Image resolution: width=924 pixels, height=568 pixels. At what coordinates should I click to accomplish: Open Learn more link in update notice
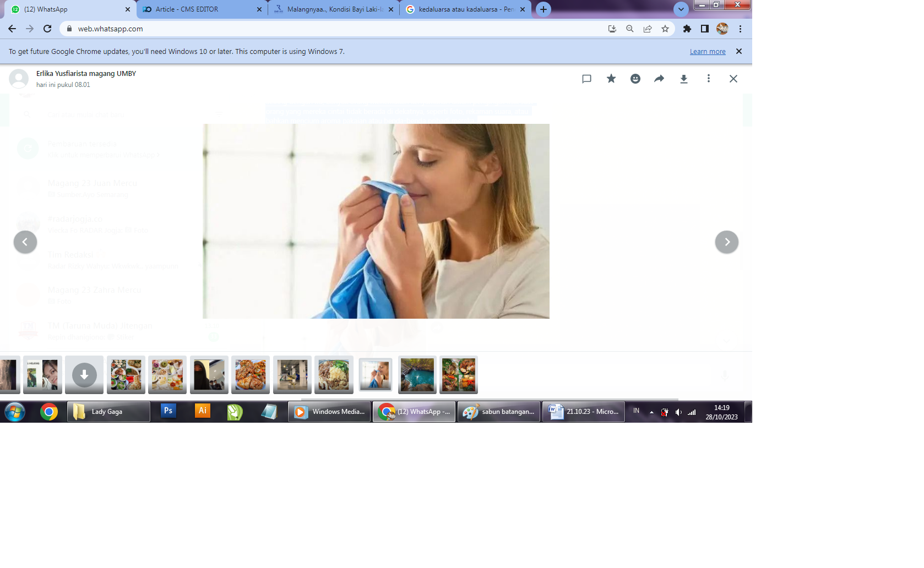(708, 52)
